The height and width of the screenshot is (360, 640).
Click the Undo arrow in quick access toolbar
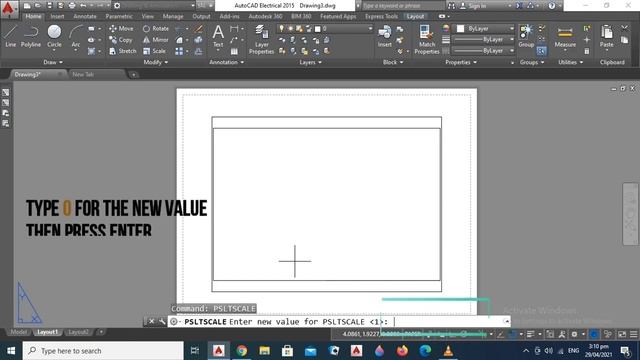point(83,6)
